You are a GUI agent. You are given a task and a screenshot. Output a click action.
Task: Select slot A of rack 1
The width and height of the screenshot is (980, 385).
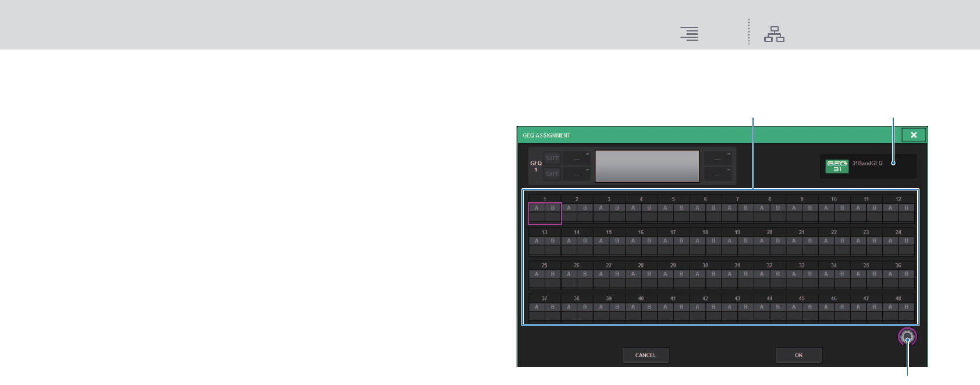[537, 213]
